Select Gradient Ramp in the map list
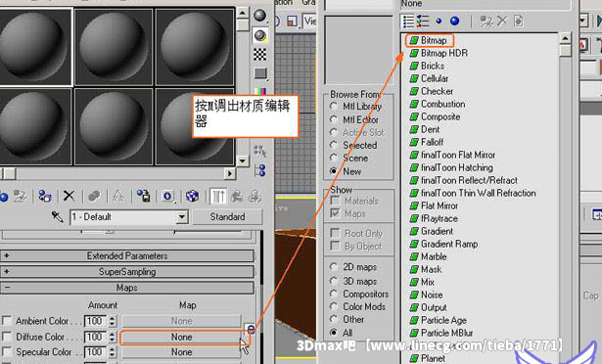 coord(449,244)
